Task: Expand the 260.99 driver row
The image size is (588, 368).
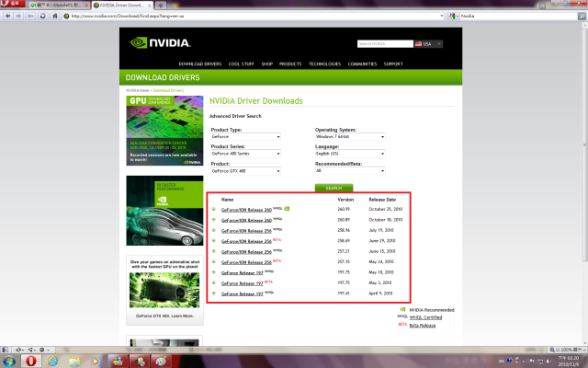Action: pos(214,209)
